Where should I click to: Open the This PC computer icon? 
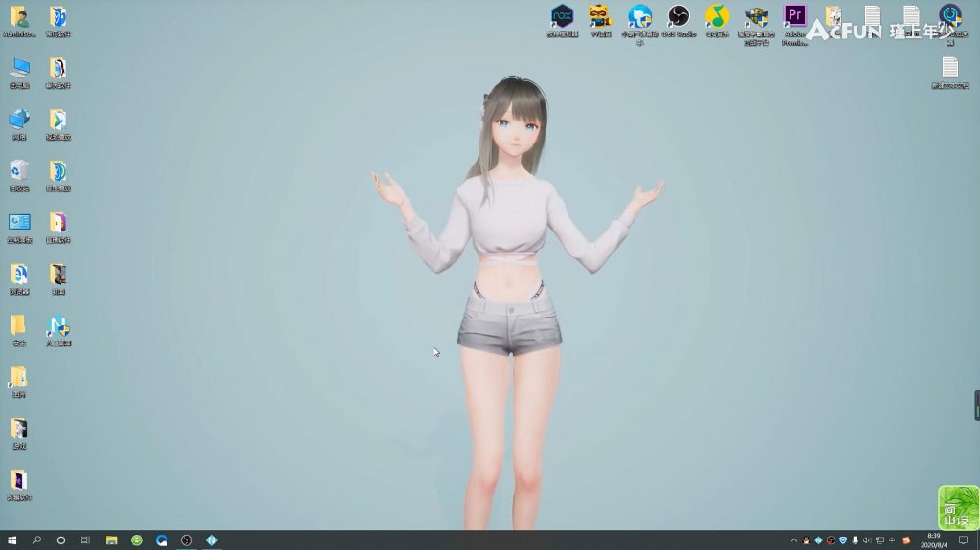[19, 73]
